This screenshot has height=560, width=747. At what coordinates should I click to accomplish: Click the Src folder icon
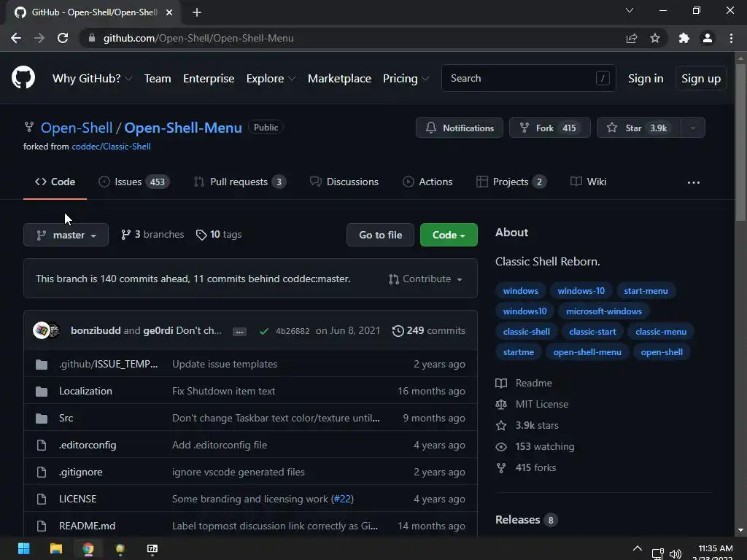(x=42, y=418)
